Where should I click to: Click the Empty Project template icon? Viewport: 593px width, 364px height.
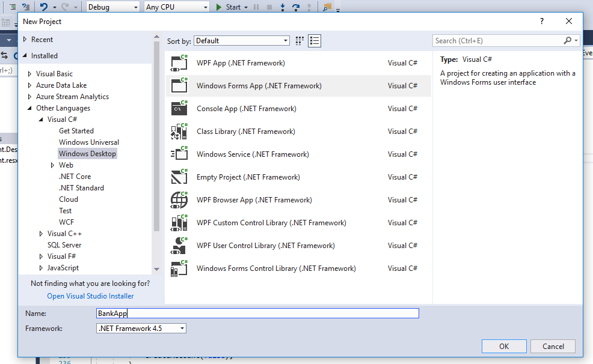point(179,177)
